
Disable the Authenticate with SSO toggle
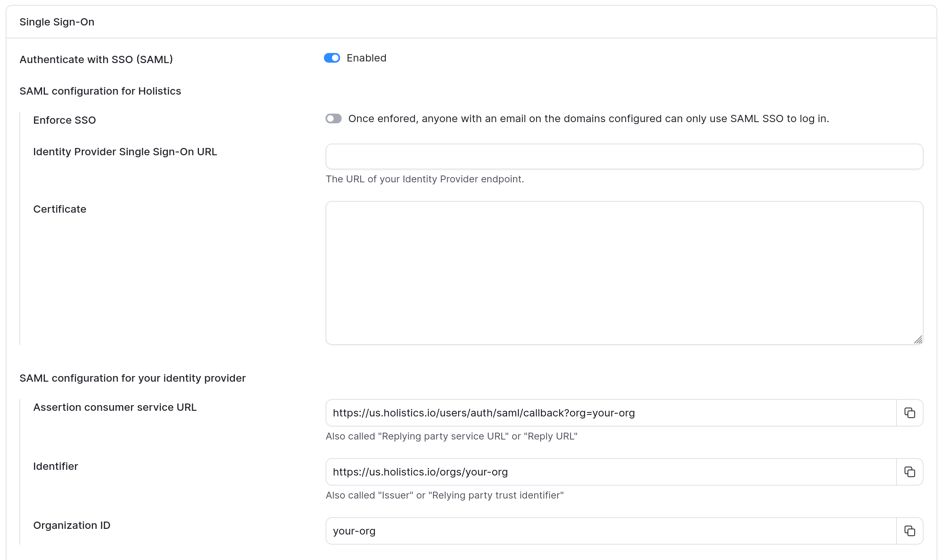tap(332, 58)
